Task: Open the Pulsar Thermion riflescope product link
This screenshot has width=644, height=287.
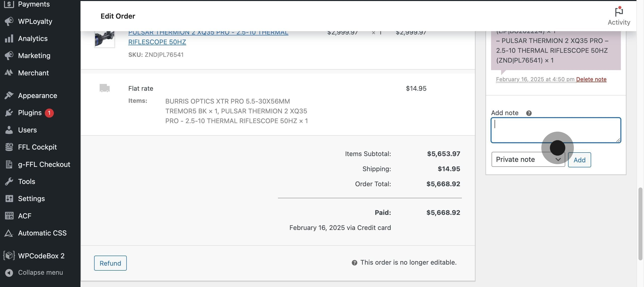Action: coord(157,42)
